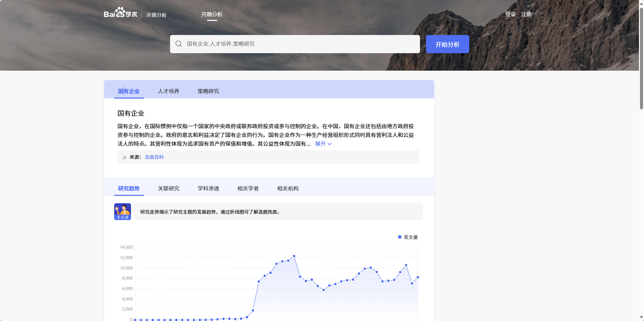
Task: Select the 国有企业 keyword tab
Action: [x=129, y=91]
